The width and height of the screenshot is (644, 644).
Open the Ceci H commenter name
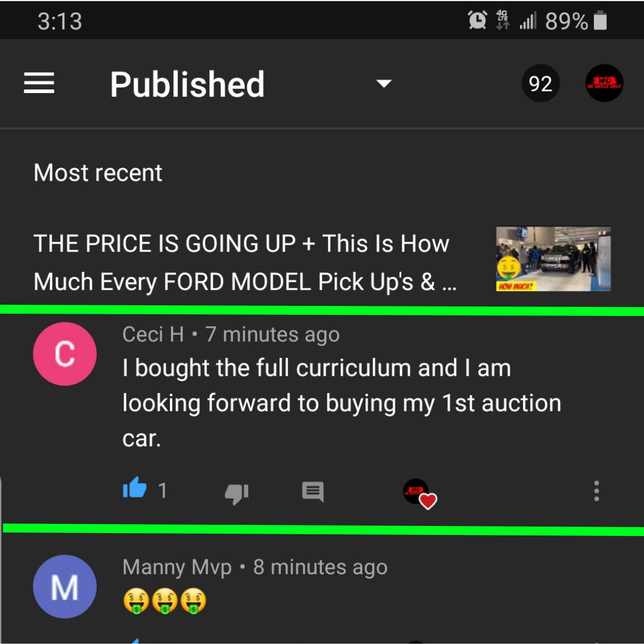(153, 335)
